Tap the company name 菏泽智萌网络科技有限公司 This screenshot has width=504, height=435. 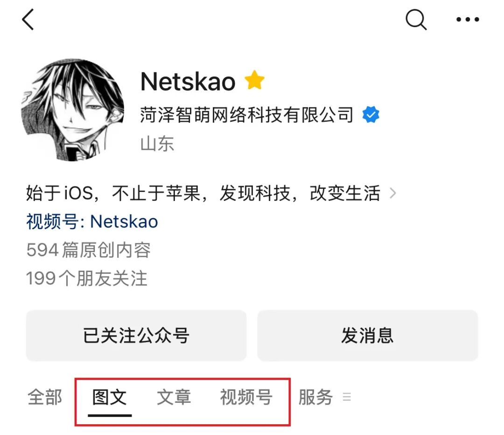coord(246,115)
